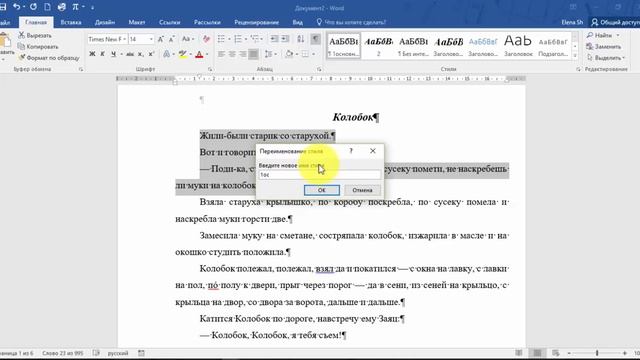The image size is (640, 360).
Task: Open the Рассылки ribbon tab
Action: pyautogui.click(x=207, y=22)
